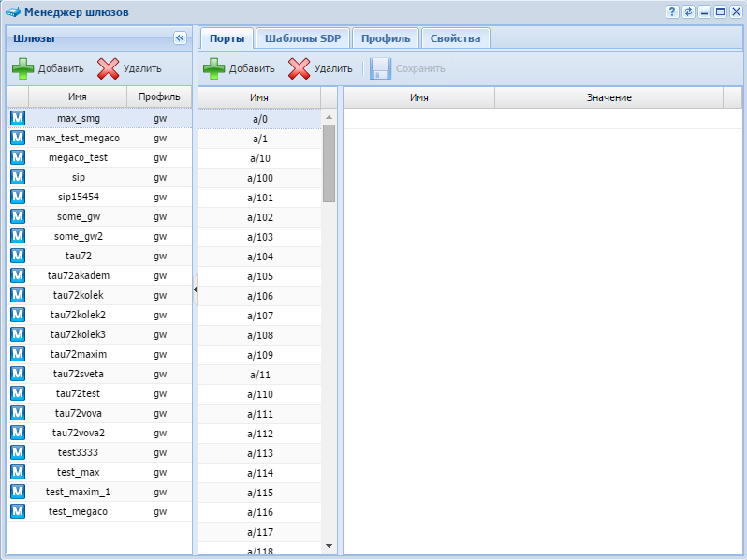Switch to the Шаблоны SDP tab
Viewport: 747px width, 560px height.
(x=303, y=38)
